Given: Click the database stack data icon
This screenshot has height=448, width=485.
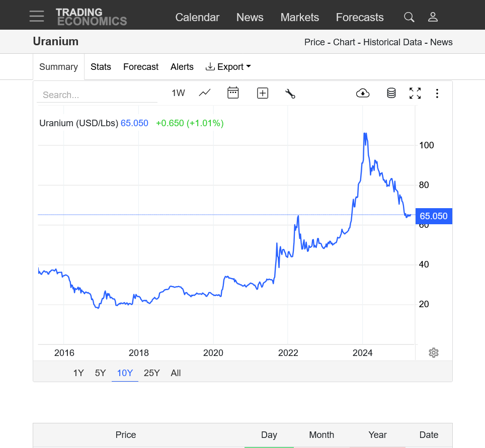Looking at the screenshot, I should 391,93.
